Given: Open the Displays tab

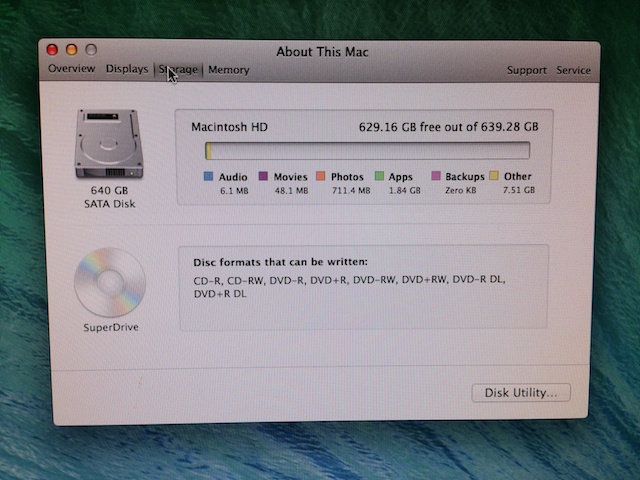Looking at the screenshot, I should point(127,69).
